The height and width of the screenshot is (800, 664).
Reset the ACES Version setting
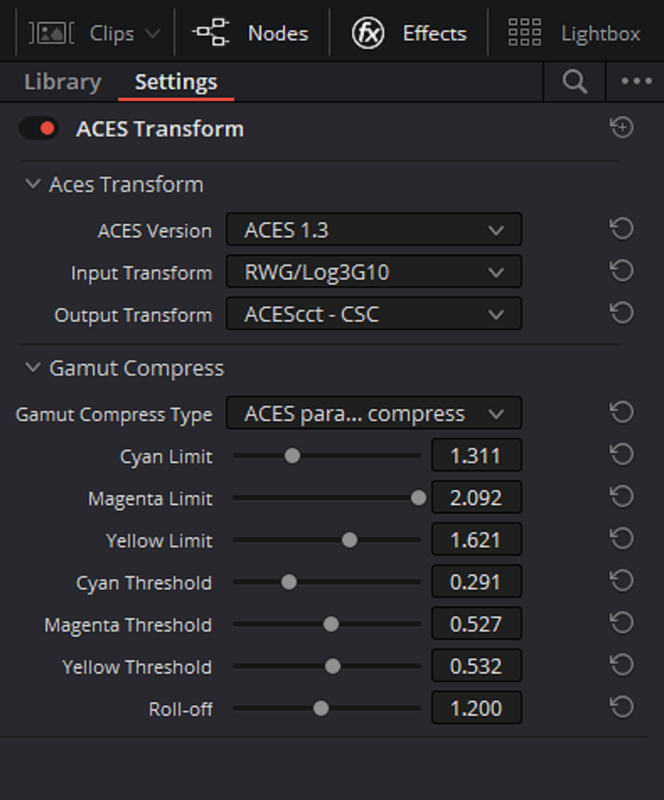click(x=622, y=229)
